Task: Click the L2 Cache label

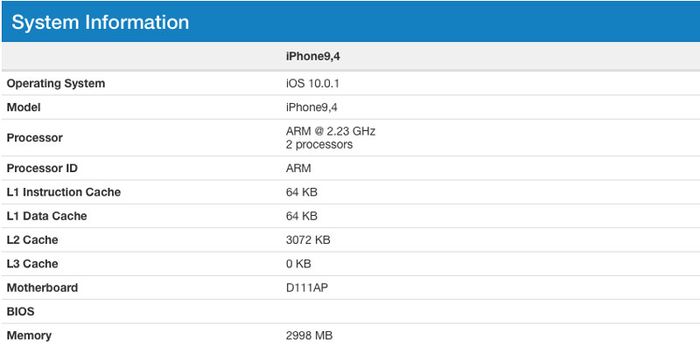Action: tap(32, 240)
